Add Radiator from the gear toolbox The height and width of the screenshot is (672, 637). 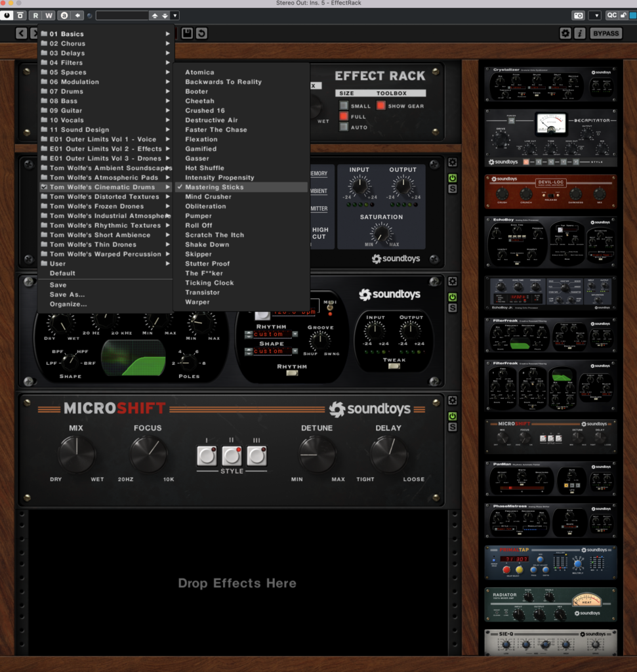(x=550, y=604)
